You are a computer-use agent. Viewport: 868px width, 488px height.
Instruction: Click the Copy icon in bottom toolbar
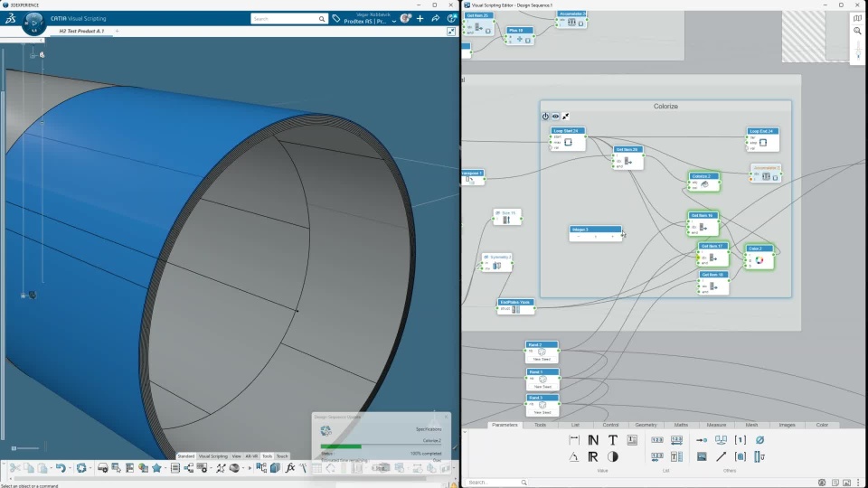click(29, 468)
